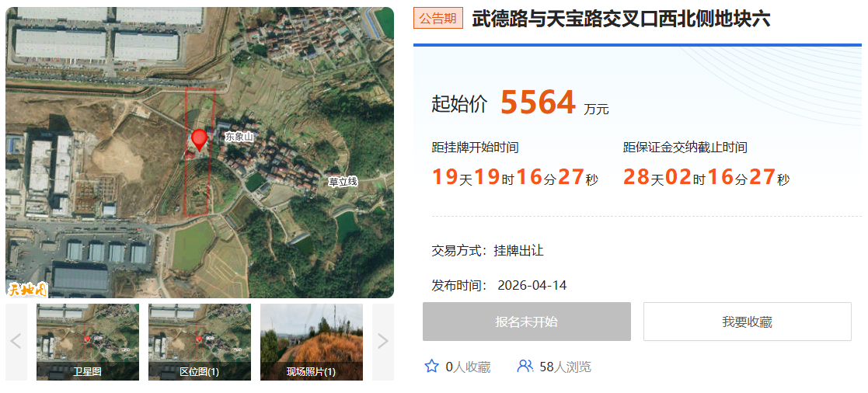868x393 pixels.
Task: Click the star favorite icon
Action: pos(431,366)
